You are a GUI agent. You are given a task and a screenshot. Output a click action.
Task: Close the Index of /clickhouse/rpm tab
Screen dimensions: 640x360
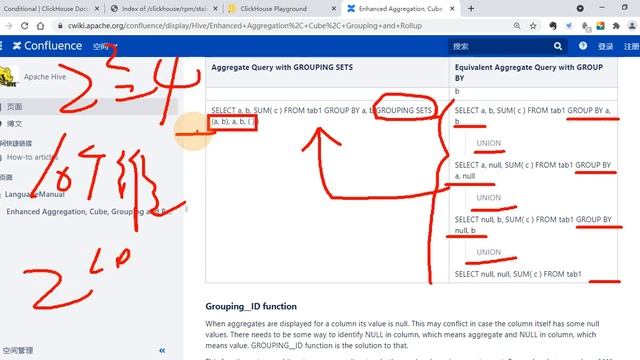click(215, 9)
